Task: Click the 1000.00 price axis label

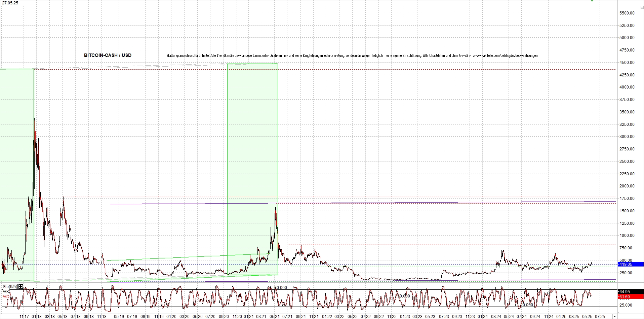Action: point(627,235)
